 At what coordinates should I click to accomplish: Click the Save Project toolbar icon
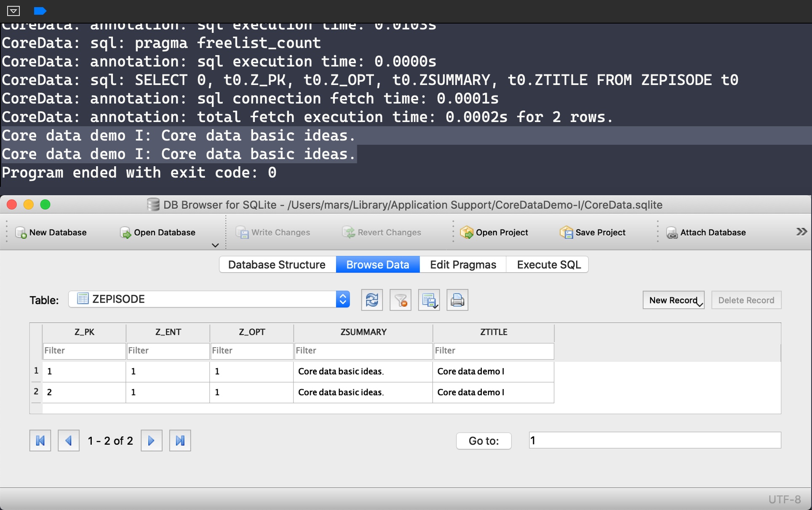tap(566, 233)
